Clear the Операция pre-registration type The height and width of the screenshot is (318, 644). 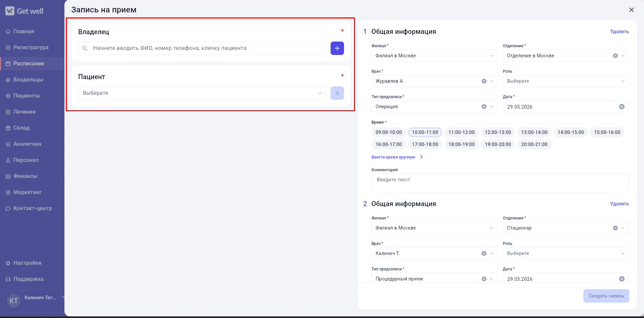484,107
